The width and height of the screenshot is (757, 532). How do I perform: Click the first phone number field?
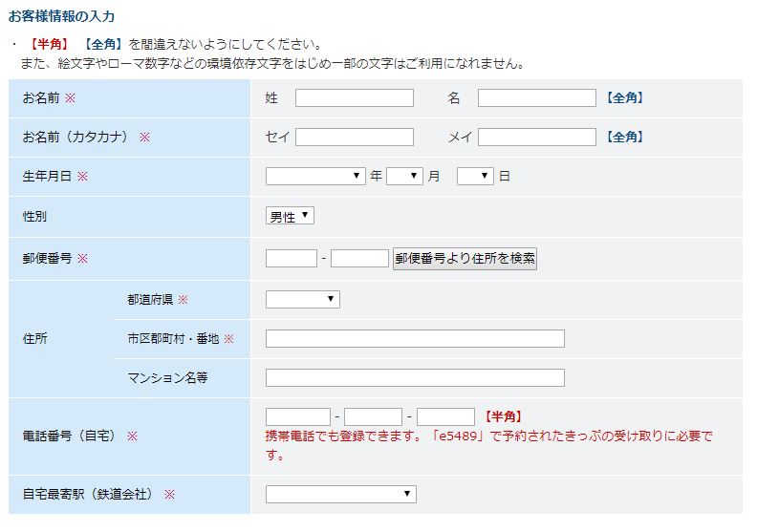tap(297, 416)
